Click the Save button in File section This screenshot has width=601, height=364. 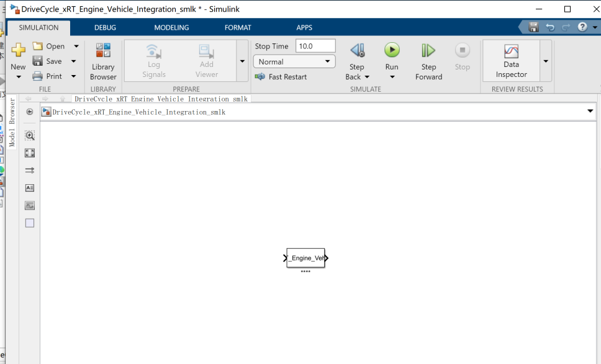pyautogui.click(x=48, y=61)
